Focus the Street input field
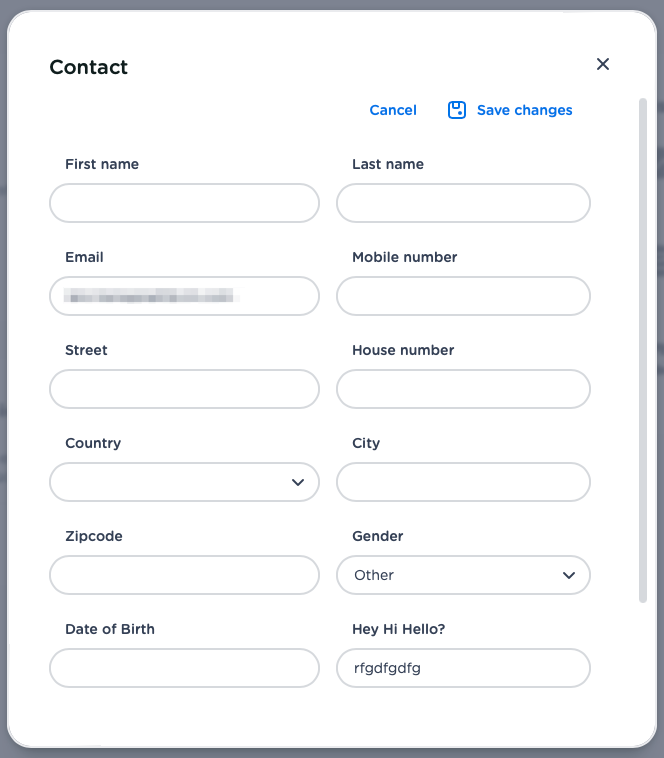Screen dimensions: 664x758 [x=184, y=389]
